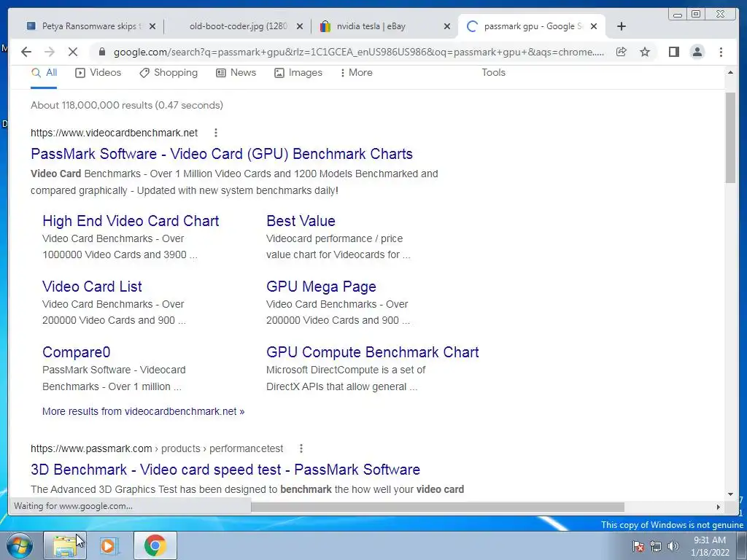The image size is (747, 560).
Task: Open network icon in system tray
Action: (x=656, y=546)
